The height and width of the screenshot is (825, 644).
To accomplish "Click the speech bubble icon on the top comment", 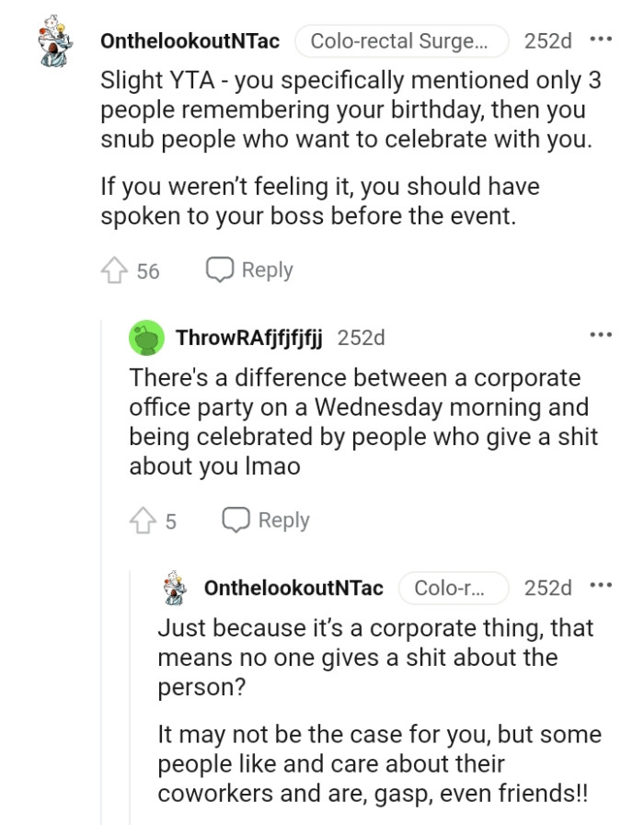I will pyautogui.click(x=218, y=269).
